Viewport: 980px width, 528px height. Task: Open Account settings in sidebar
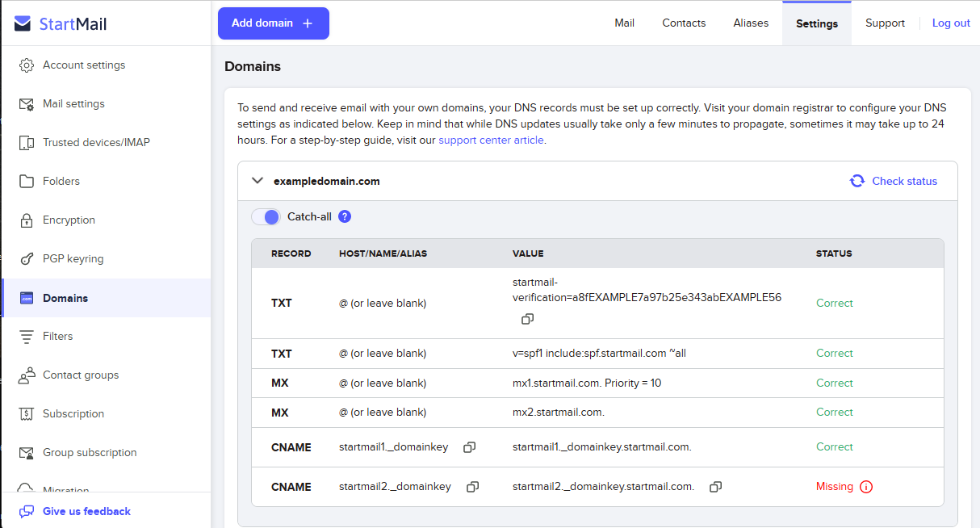coord(106,65)
